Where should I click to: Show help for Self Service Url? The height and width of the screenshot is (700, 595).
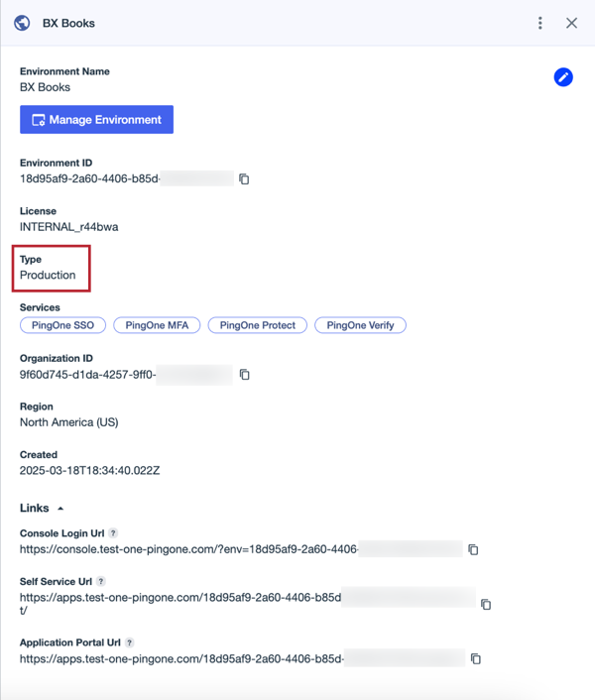click(101, 582)
